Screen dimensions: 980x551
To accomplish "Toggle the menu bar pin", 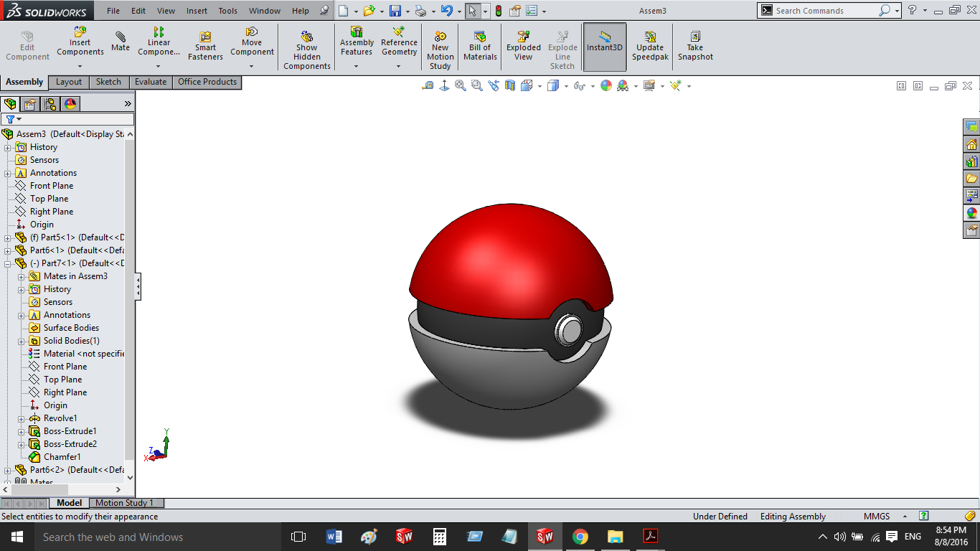I will pyautogui.click(x=324, y=11).
